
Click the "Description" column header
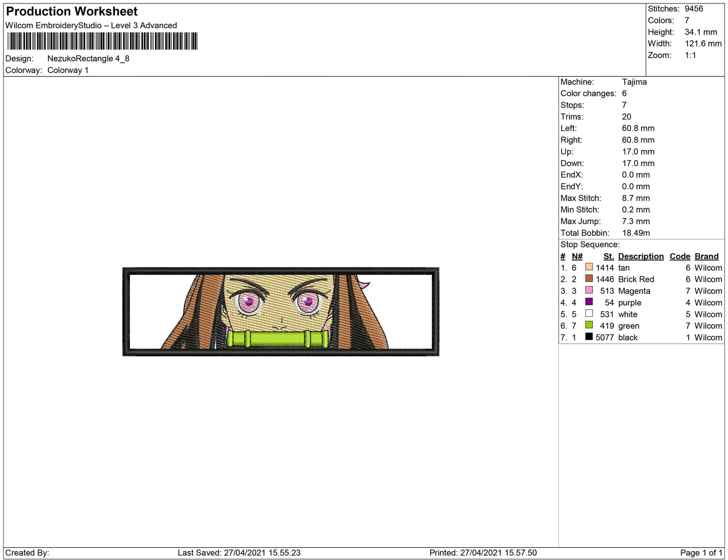641,256
